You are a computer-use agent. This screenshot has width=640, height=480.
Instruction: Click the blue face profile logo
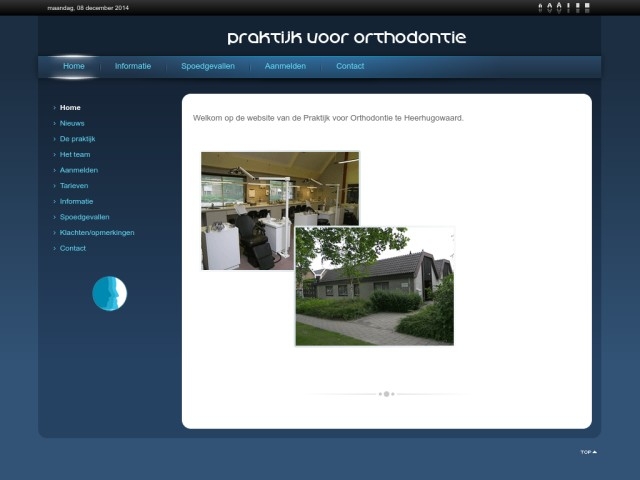tap(109, 294)
